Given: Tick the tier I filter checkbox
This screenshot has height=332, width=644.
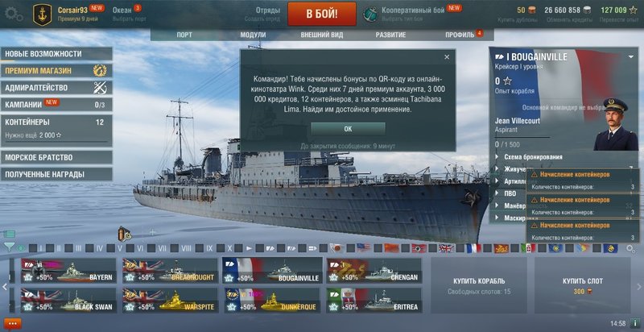Looking at the screenshot, I should tap(33, 248).
